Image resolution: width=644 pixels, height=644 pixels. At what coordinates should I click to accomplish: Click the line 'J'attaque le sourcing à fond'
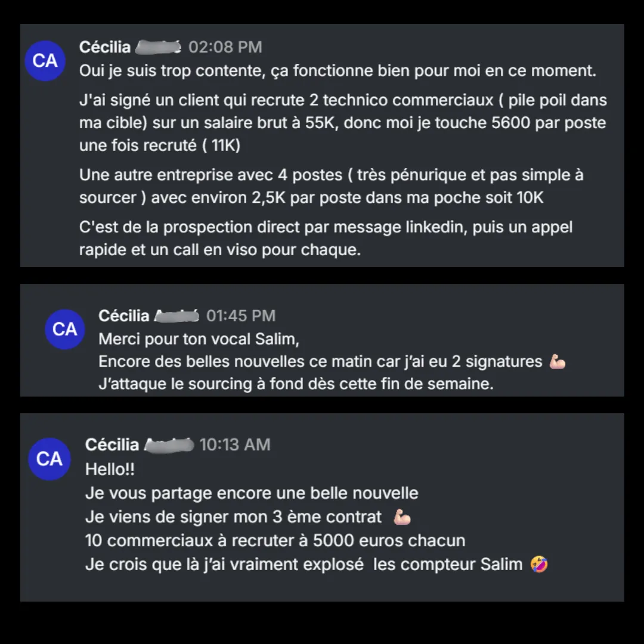click(x=296, y=384)
